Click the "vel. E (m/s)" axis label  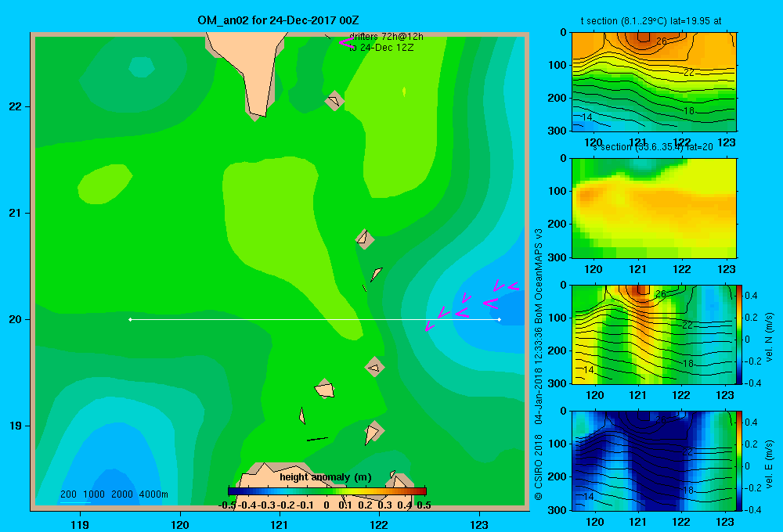tap(769, 464)
